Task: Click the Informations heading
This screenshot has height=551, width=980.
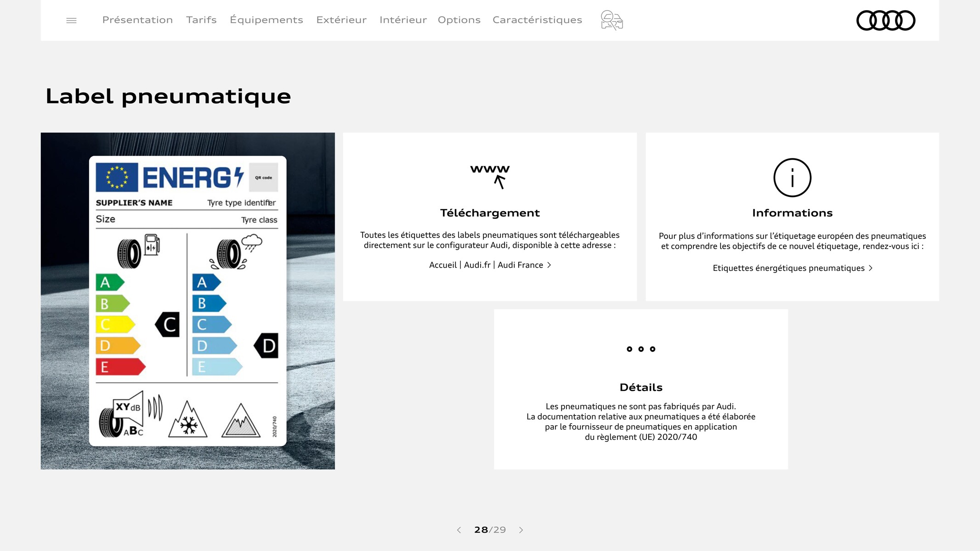Action: point(792,213)
